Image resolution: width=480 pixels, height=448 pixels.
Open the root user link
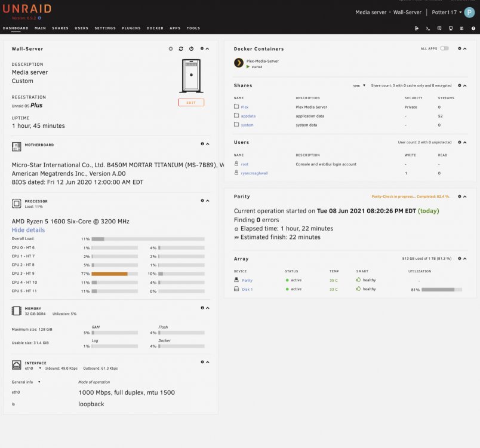click(x=245, y=164)
